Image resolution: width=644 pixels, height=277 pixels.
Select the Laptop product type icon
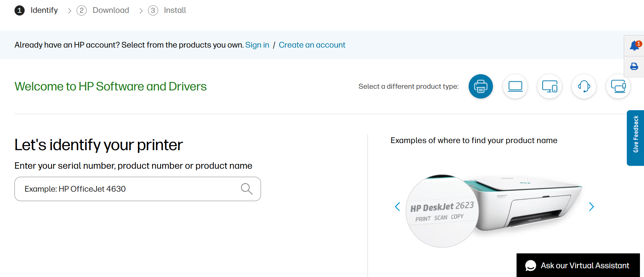(515, 86)
